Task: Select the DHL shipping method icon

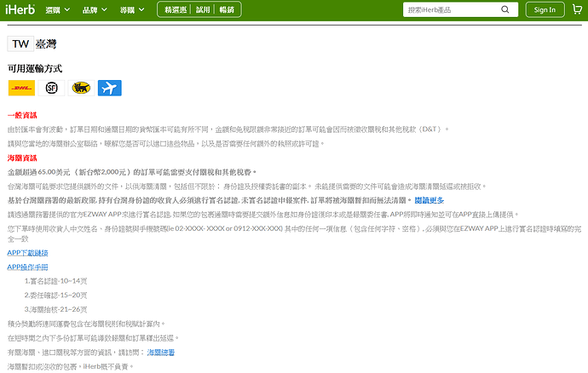Action: pos(22,88)
